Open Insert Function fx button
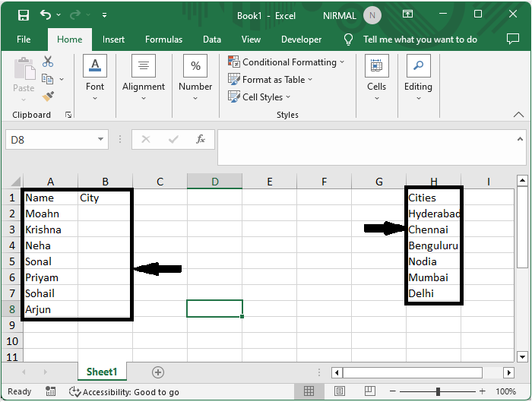 tap(201, 139)
